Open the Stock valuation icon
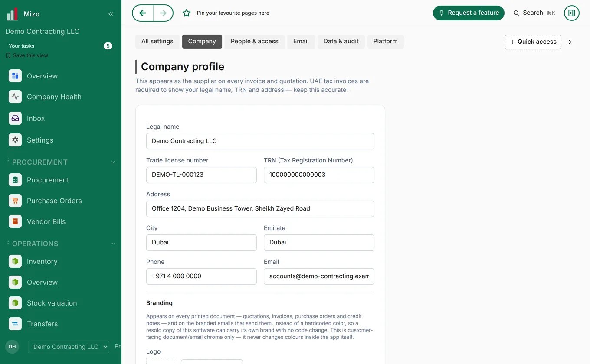 (15, 303)
